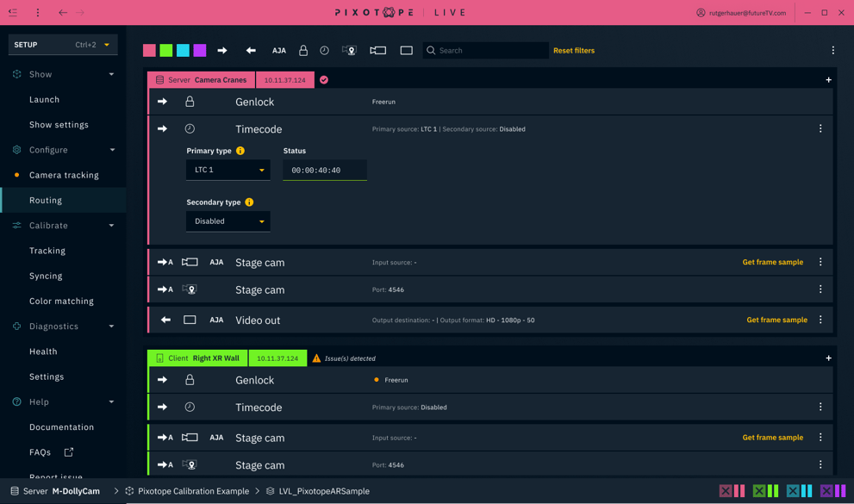Open the rutgerhauer@futureTV.com account menu

[x=741, y=13]
